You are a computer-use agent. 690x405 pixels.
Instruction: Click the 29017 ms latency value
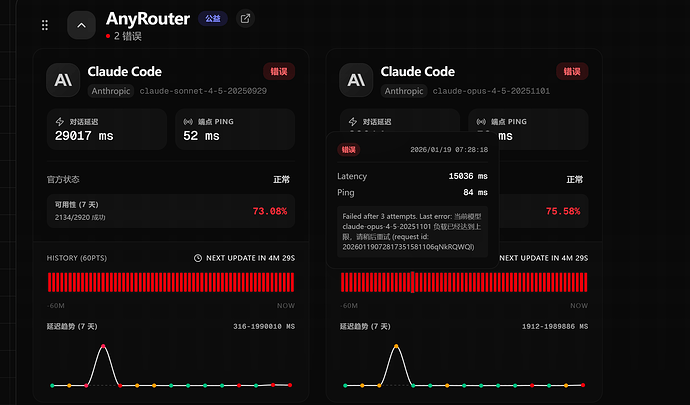84,136
